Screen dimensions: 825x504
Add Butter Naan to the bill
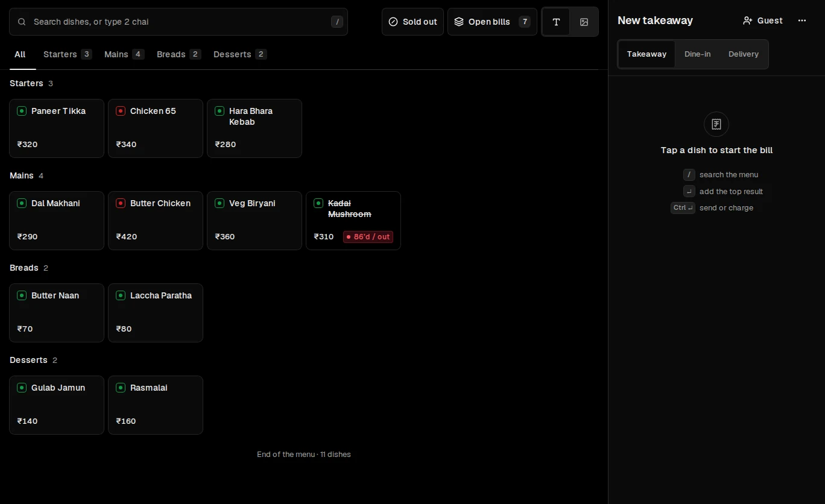pyautogui.click(x=57, y=313)
